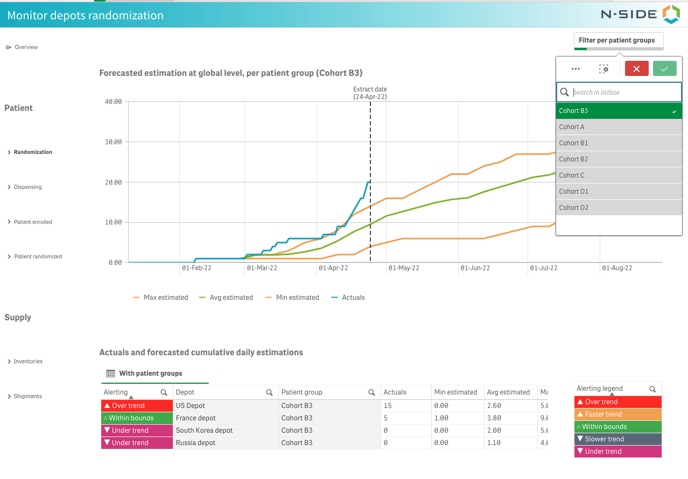Click the Over trend legend swatch
This screenshot has width=688, height=479.
coord(617,402)
